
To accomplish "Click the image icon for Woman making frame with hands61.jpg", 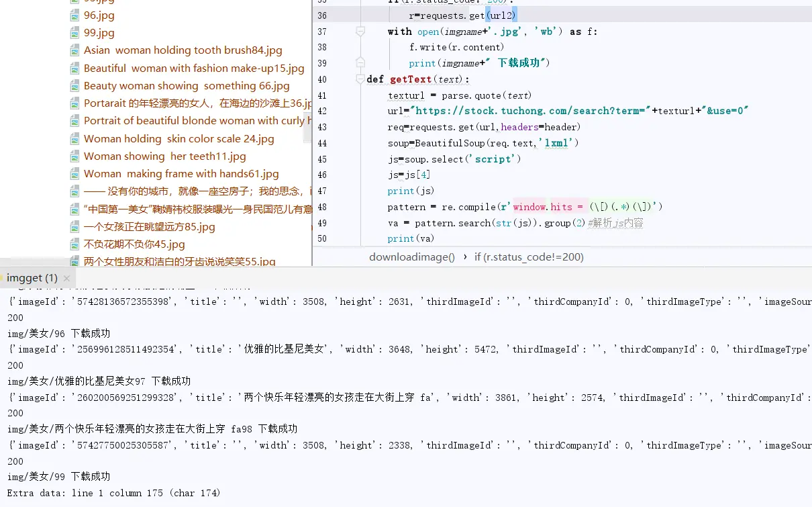I will point(74,174).
